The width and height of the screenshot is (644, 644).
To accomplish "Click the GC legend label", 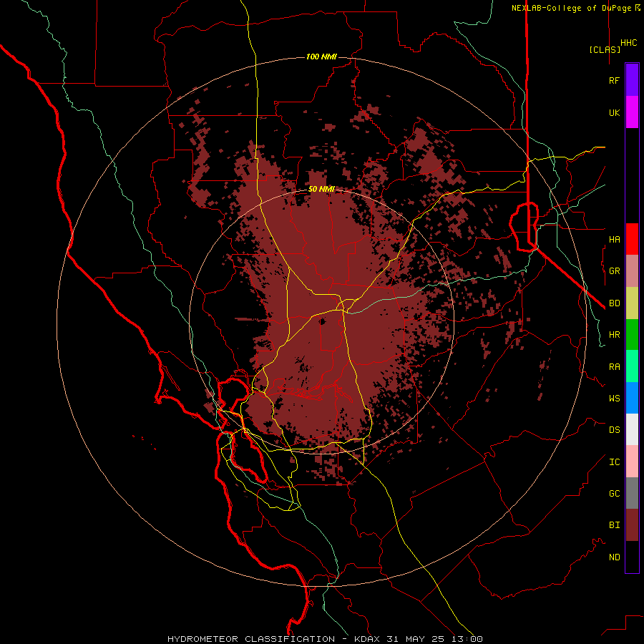I will click(614, 494).
